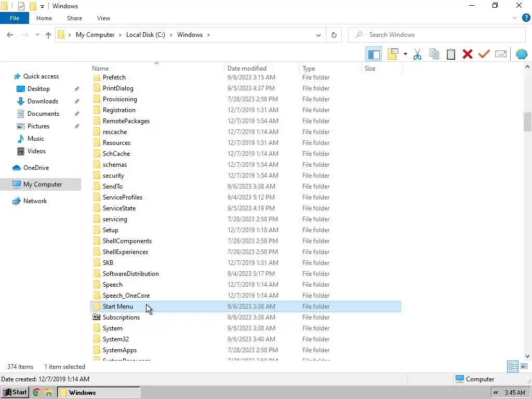This screenshot has width=532, height=399.
Task: Click the orange checkmark Properties icon
Action: 484,54
